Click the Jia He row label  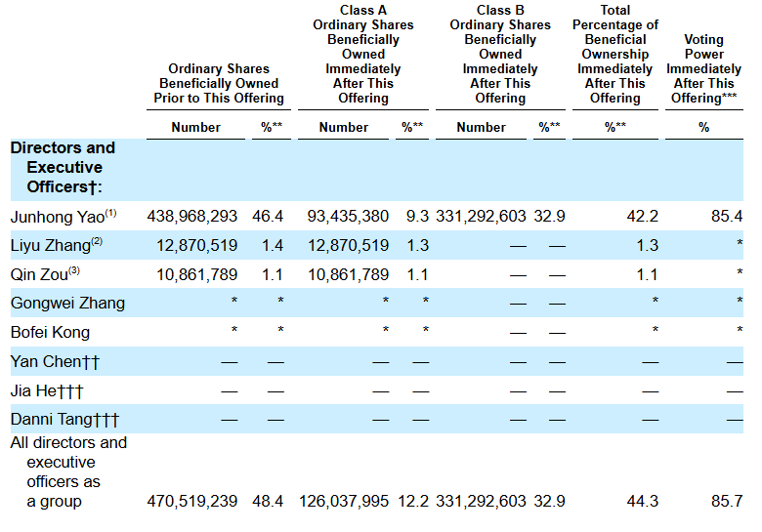pyautogui.click(x=47, y=390)
